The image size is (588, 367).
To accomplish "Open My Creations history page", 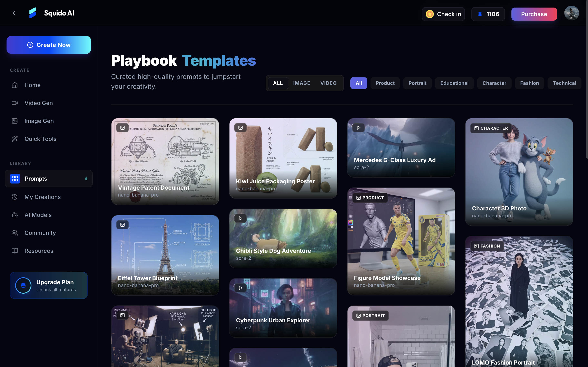I will point(42,197).
